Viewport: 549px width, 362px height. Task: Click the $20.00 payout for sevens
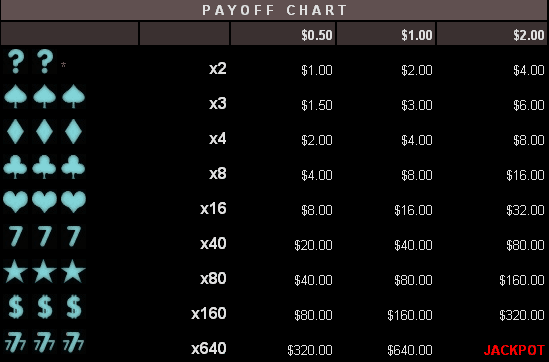click(x=313, y=245)
